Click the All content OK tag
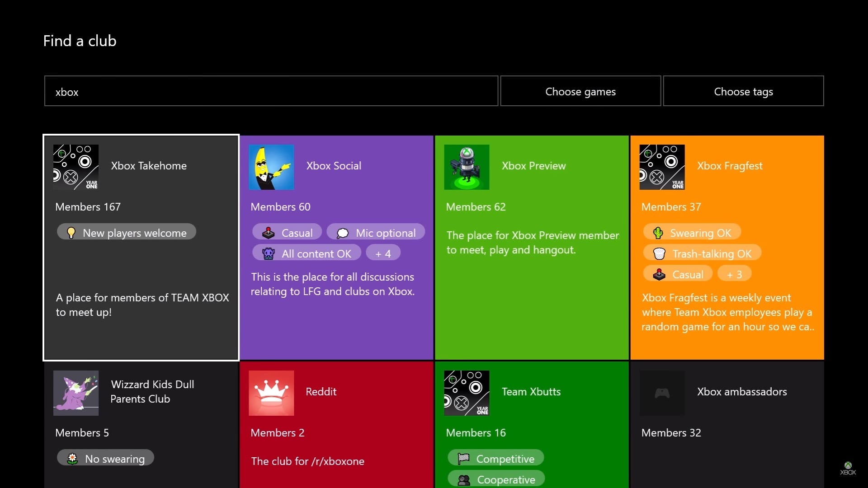 point(307,253)
